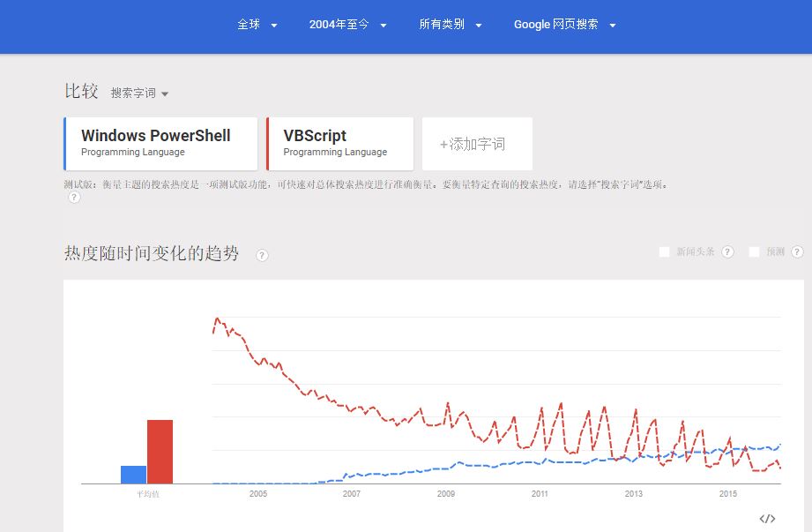The height and width of the screenshot is (532, 812).
Task: Click help icon next to trend heading
Action: [262, 255]
